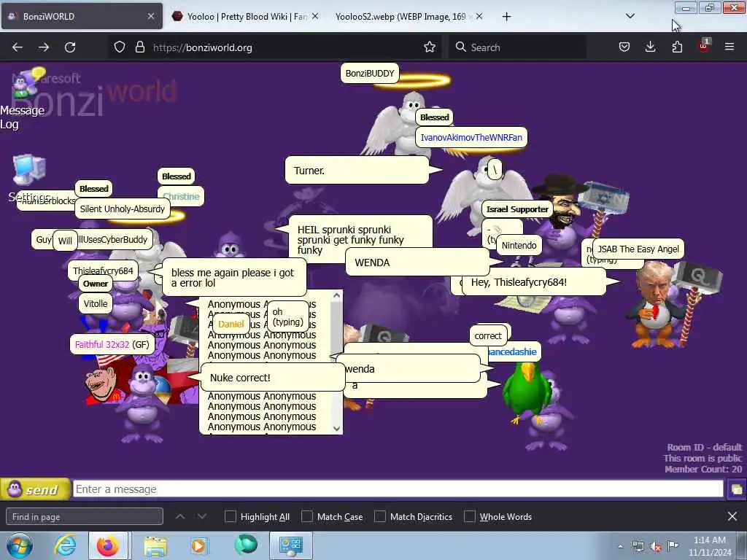This screenshot has width=747, height=560.
Task: Click the Firefox Search box
Action: click(517, 47)
